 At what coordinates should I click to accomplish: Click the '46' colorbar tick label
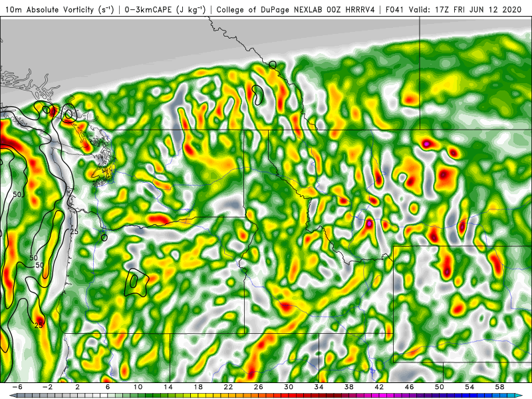point(409,387)
